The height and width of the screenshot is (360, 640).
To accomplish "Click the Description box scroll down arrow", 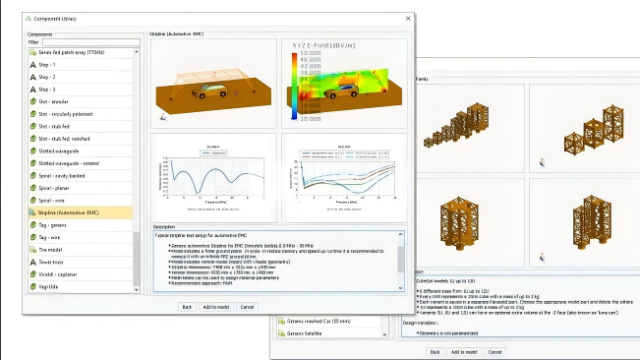I will coord(400,288).
